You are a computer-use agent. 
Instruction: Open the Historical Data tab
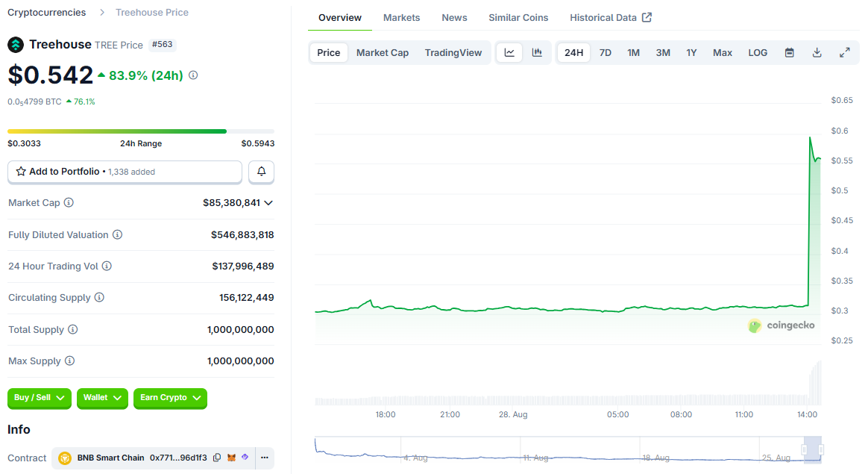(611, 18)
